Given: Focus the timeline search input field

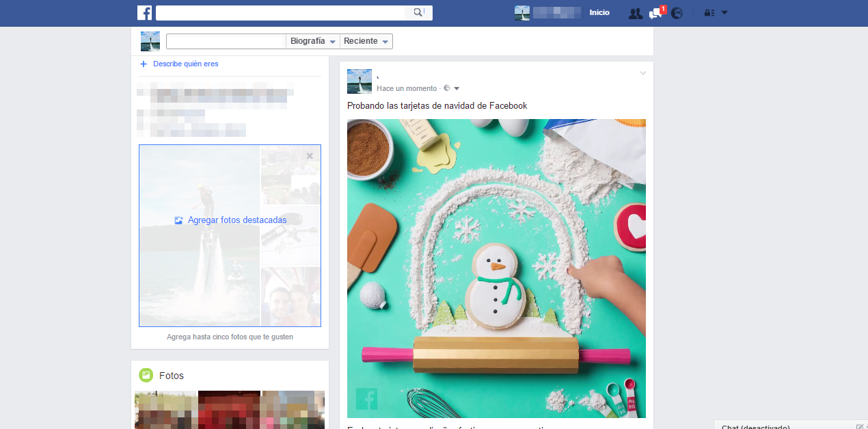Looking at the screenshot, I should [226, 41].
